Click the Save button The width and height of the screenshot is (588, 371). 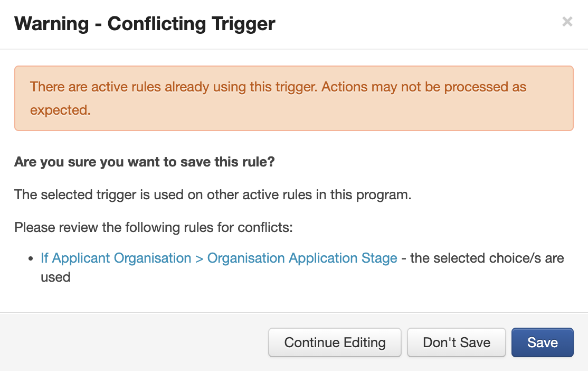pos(542,342)
